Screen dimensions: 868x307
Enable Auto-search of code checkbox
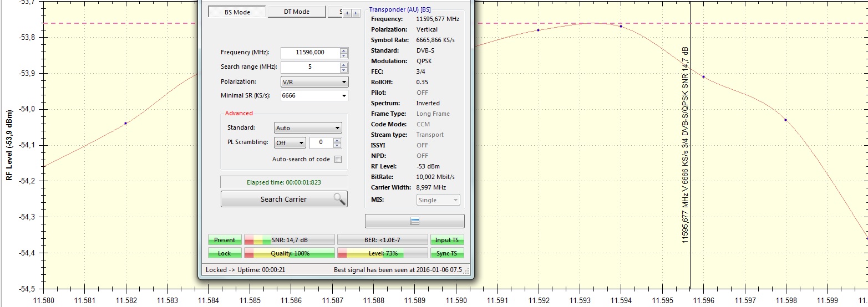click(x=338, y=160)
